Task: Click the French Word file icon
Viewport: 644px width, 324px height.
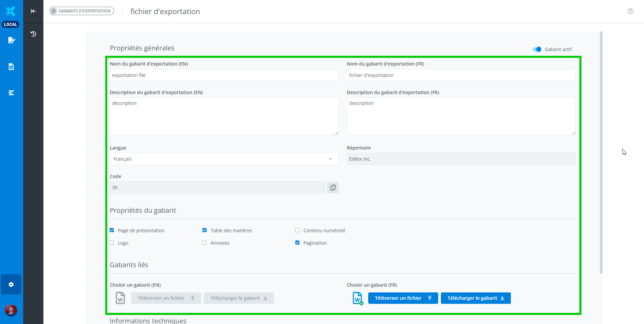Action: pos(357,298)
